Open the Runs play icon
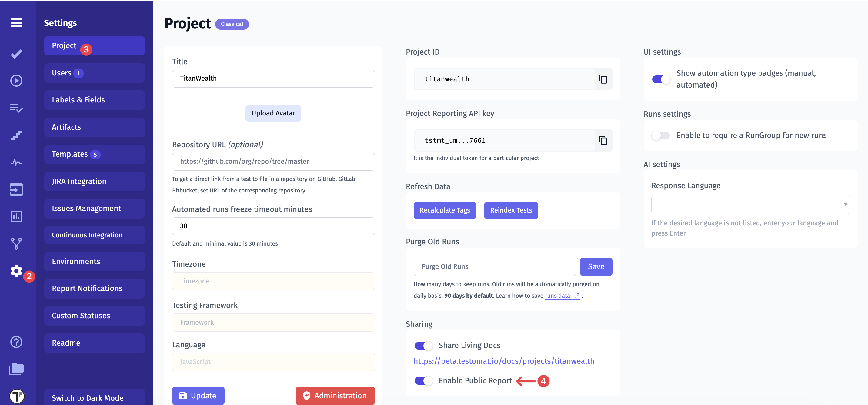Viewport: 868px width, 405px height. point(16,81)
